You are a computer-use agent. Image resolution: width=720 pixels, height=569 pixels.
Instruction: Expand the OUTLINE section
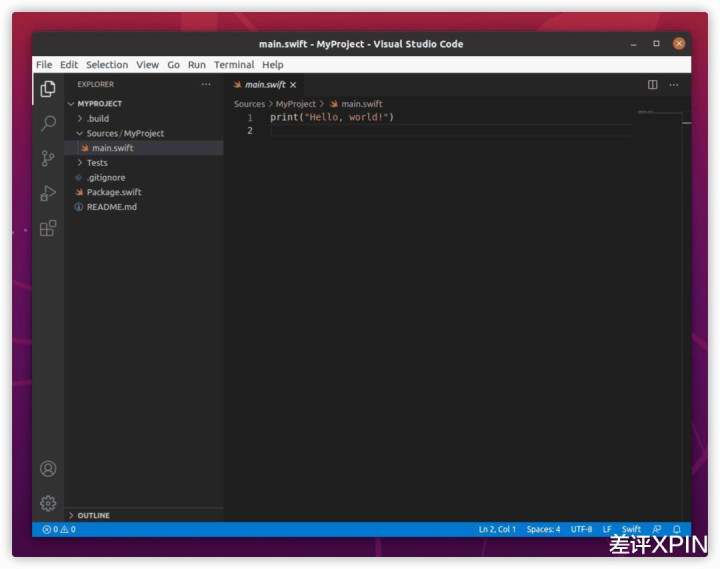pos(93,515)
